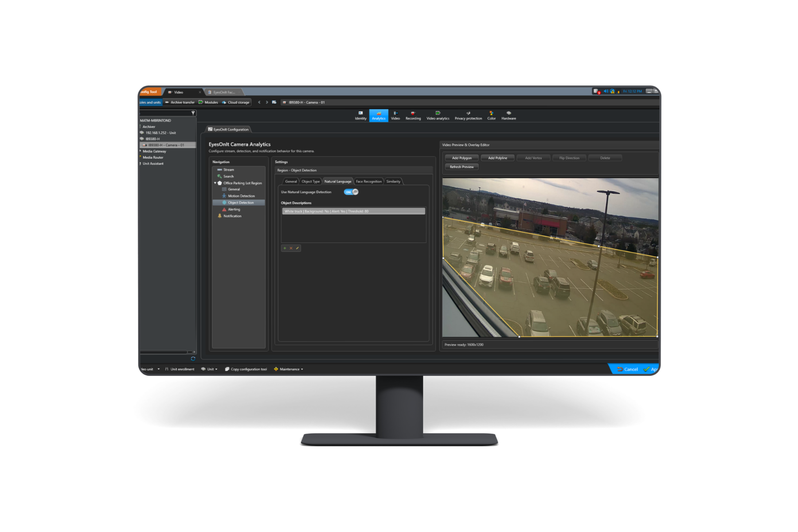Toggle Use Natural Language Detection switch

click(351, 192)
